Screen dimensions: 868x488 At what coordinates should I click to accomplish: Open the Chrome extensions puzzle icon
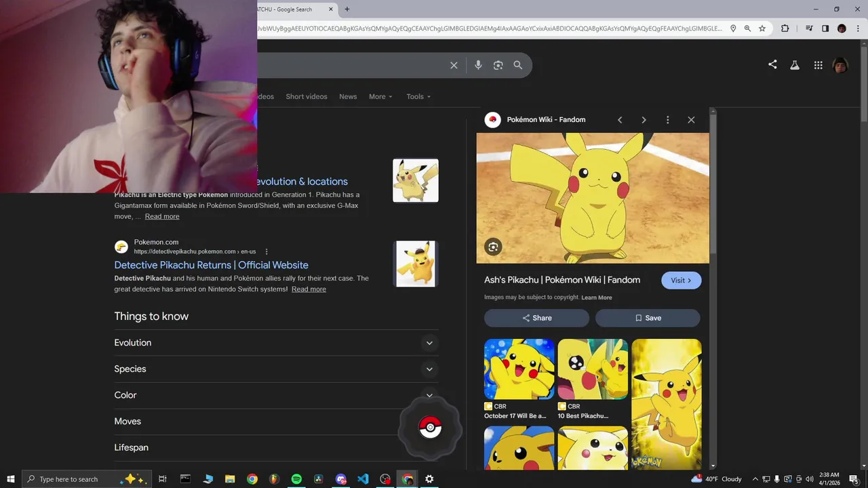coord(785,28)
